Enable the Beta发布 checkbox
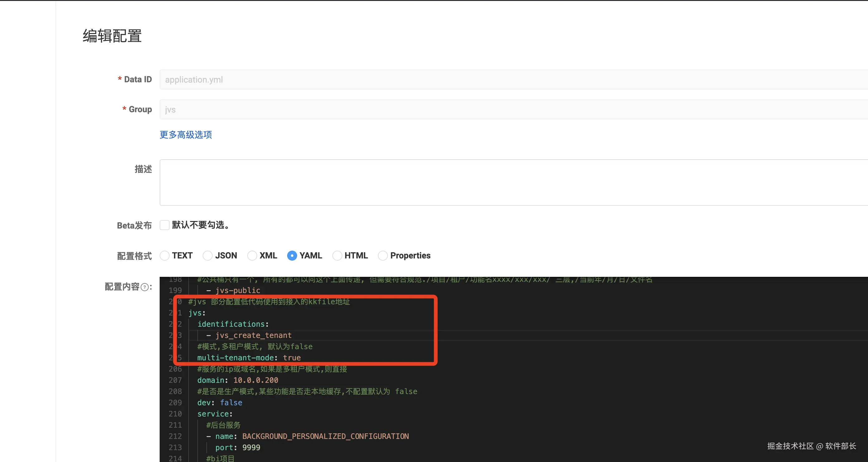 point(164,225)
